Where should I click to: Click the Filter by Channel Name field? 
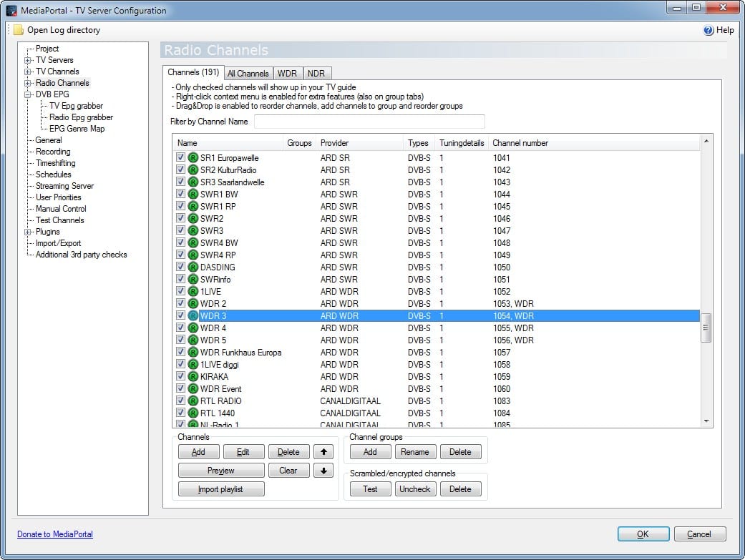pos(369,122)
